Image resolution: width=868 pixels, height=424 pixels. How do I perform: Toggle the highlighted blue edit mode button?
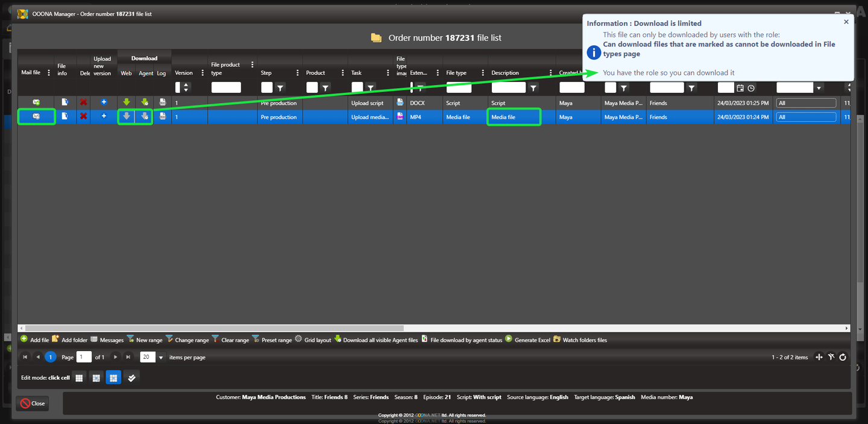point(113,378)
